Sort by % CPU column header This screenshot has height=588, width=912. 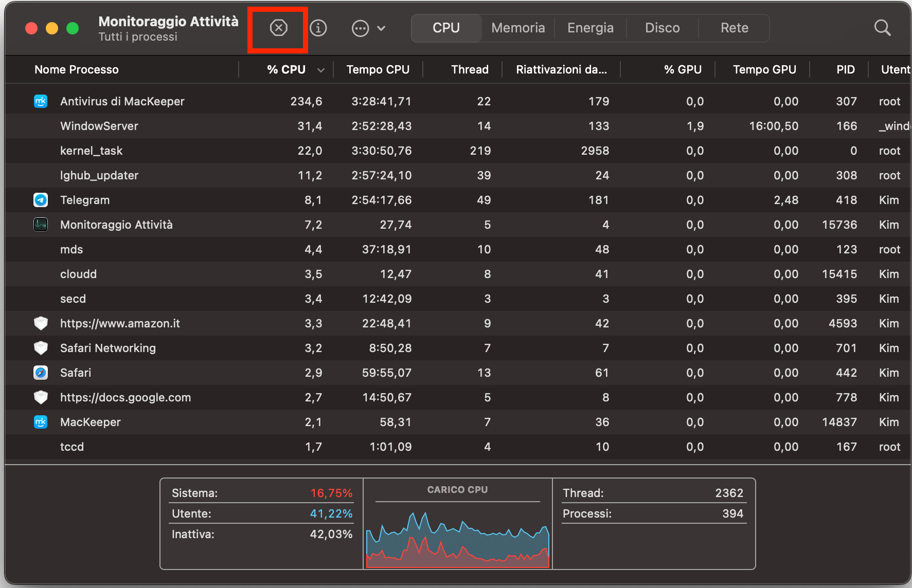pyautogui.click(x=286, y=69)
